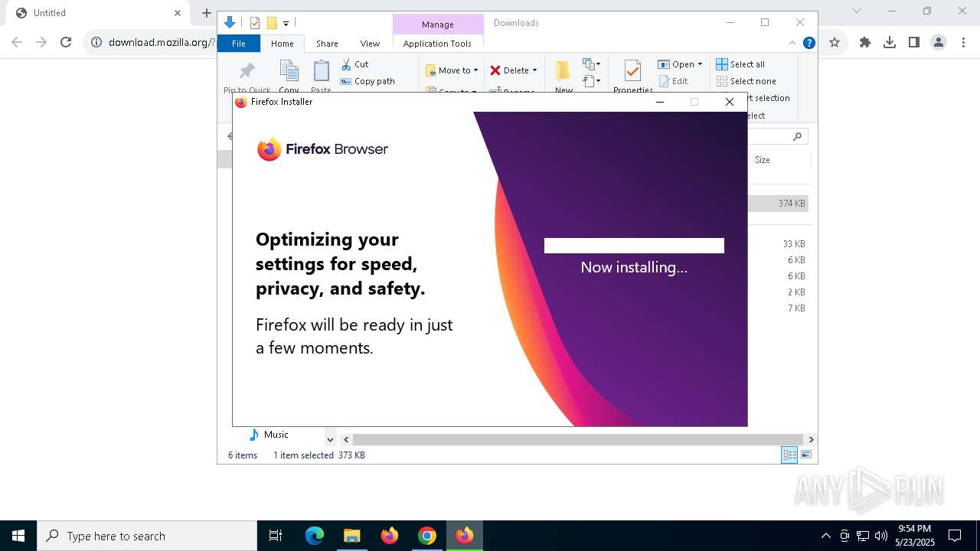Viewport: 980px width, 551px height.
Task: Select the file row showing 33 KB
Action: click(x=778, y=244)
